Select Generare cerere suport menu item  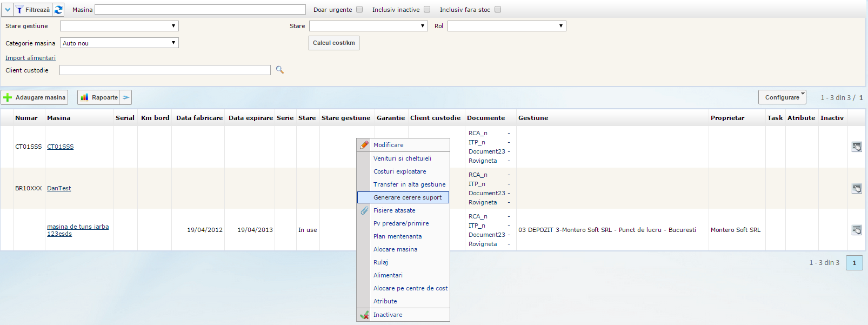tap(407, 197)
